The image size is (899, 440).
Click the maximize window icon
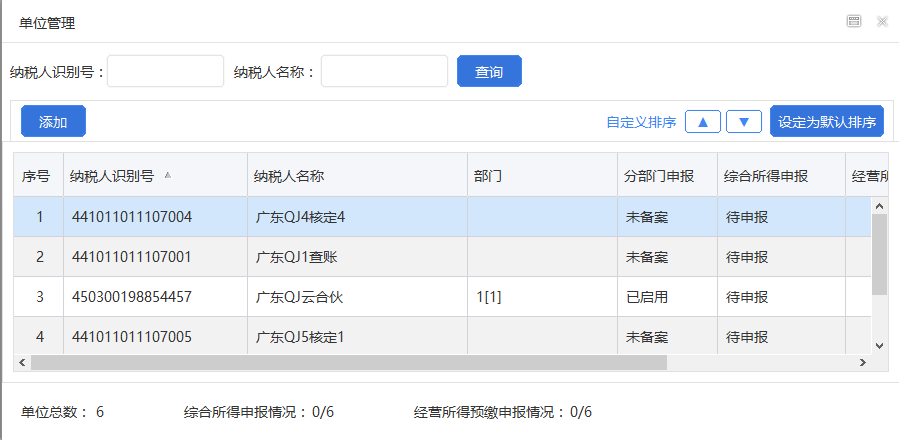click(x=854, y=21)
